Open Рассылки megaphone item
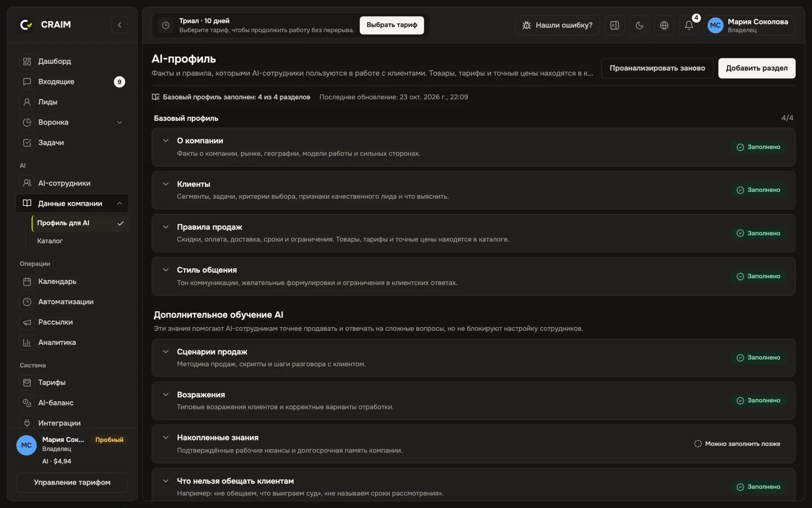This screenshot has width=812, height=508. click(72, 322)
